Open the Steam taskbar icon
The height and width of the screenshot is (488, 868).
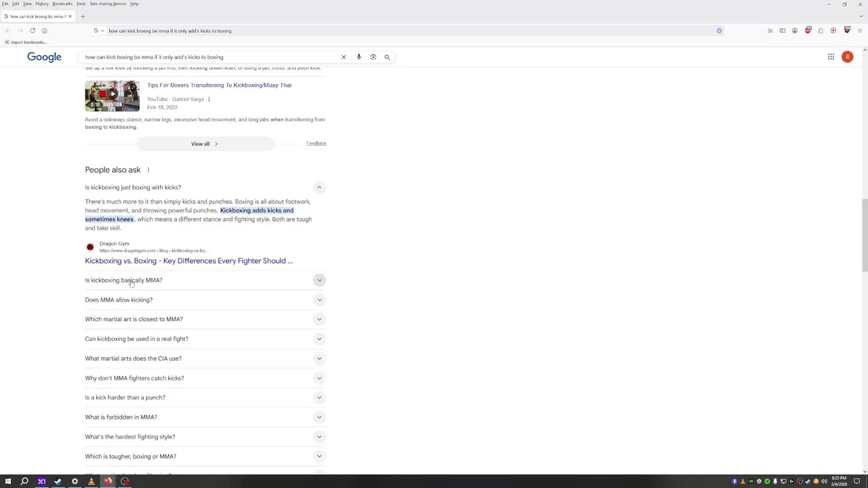[58, 481]
